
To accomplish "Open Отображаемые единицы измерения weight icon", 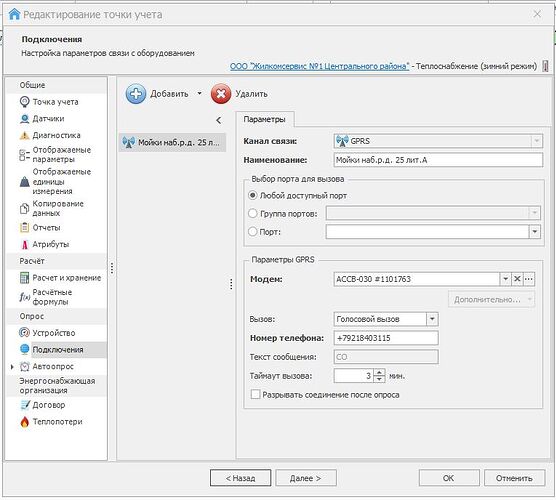I will (24, 182).
